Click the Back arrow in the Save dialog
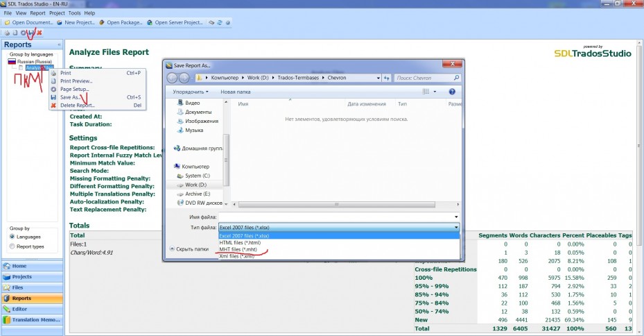644x336 pixels. click(x=172, y=78)
